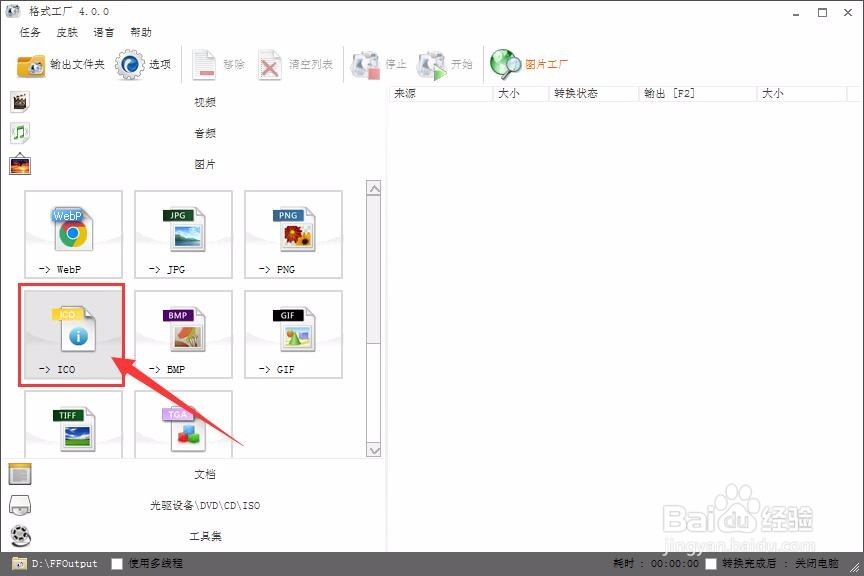The height and width of the screenshot is (576, 864).
Task: Click the video clapperboard sidebar icon
Action: 20,100
